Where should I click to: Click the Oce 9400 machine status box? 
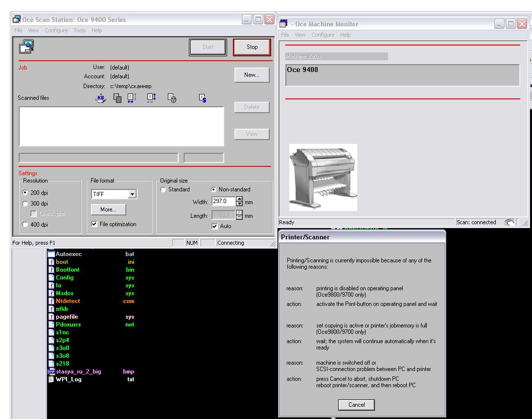click(x=403, y=75)
